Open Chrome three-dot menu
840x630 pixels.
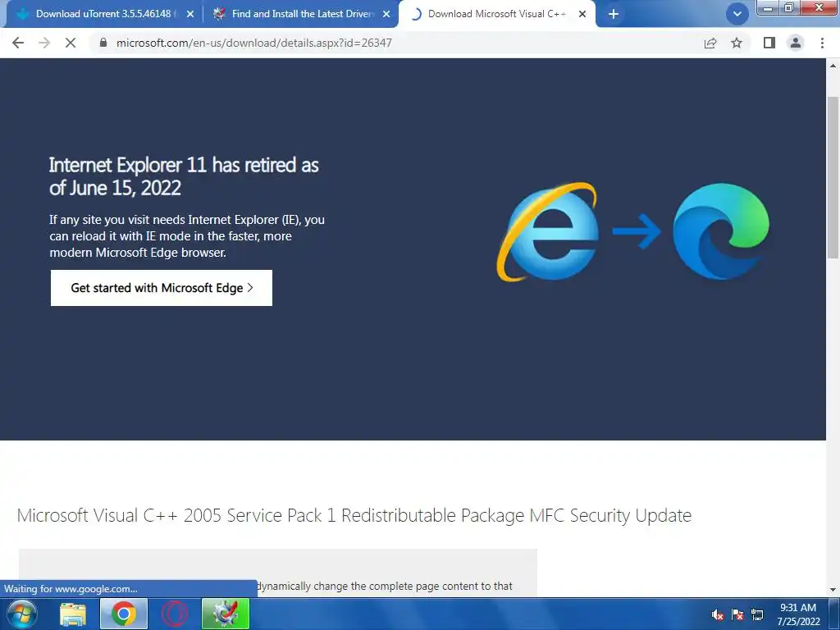click(x=822, y=43)
